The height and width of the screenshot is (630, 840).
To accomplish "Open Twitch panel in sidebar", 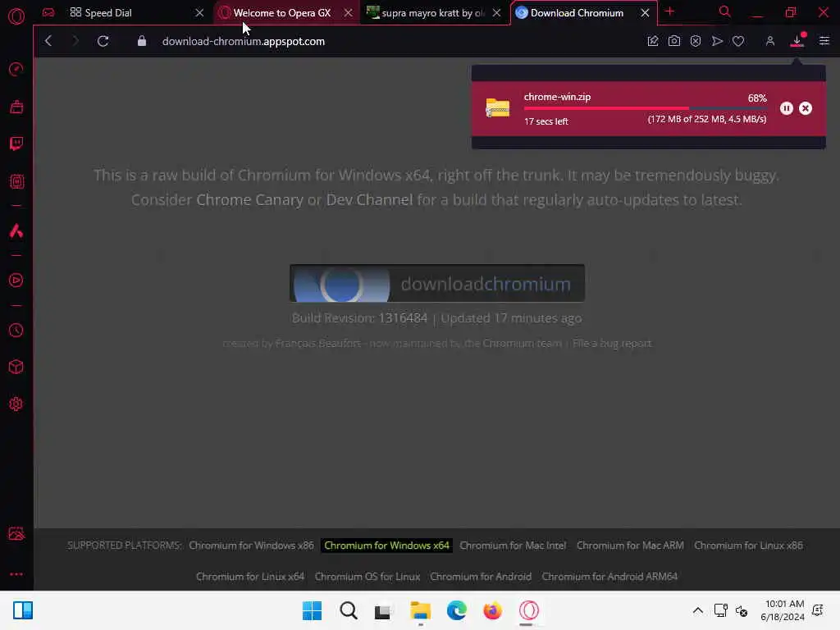I will 16,144.
